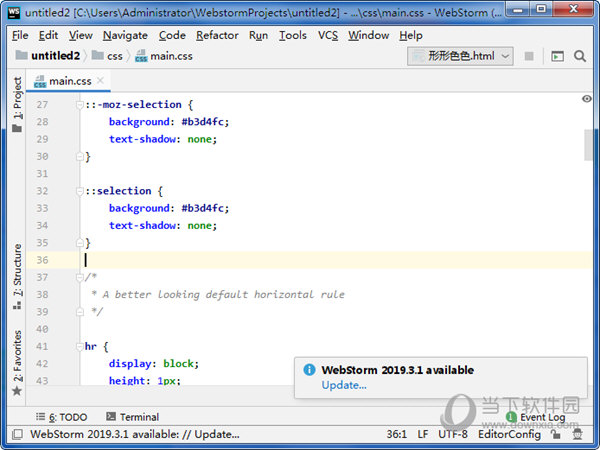This screenshot has height=450, width=600.
Task: Click main.css breadcrumb in navigation bar
Action: [x=164, y=56]
